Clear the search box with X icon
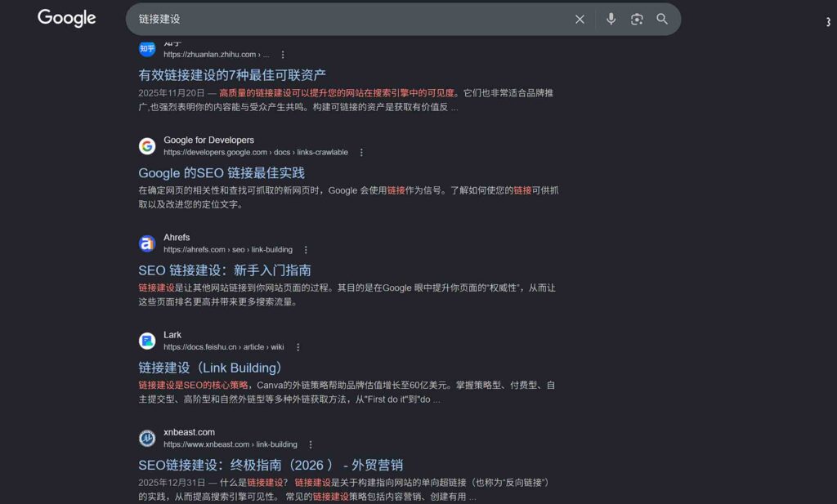 click(580, 20)
